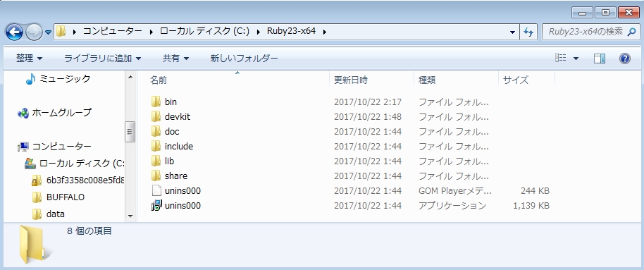Viewport: 644px width, 270px height.
Task: Select ミュージック in the navigation pane
Action: pyautogui.click(x=65, y=79)
